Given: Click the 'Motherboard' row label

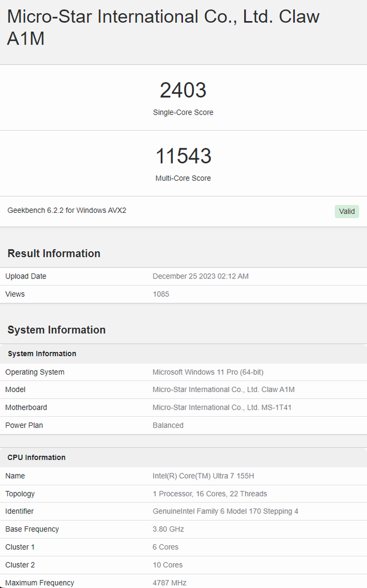Looking at the screenshot, I should [x=26, y=407].
